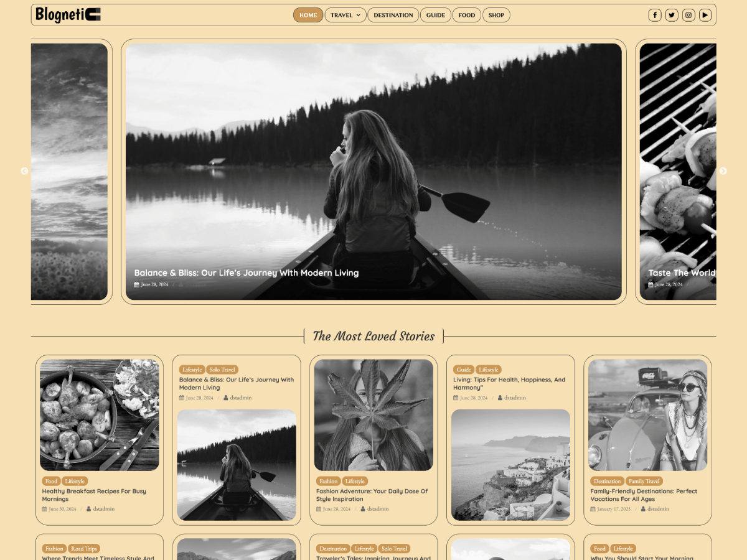Image resolution: width=747 pixels, height=560 pixels.
Task: Open the Guide tag on Living tips post
Action: tap(463, 369)
